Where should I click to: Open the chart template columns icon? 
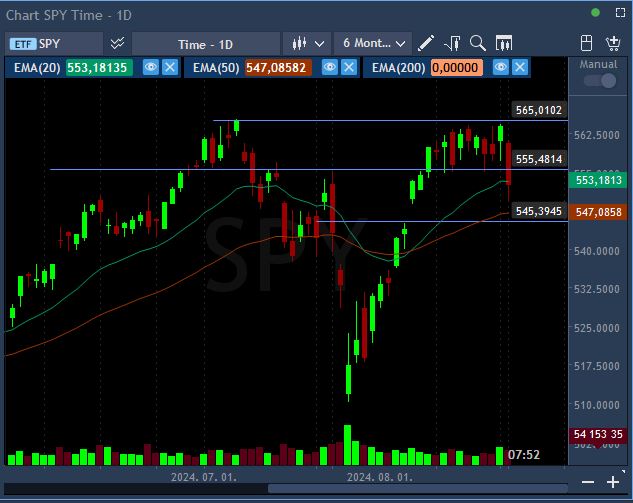(503, 43)
